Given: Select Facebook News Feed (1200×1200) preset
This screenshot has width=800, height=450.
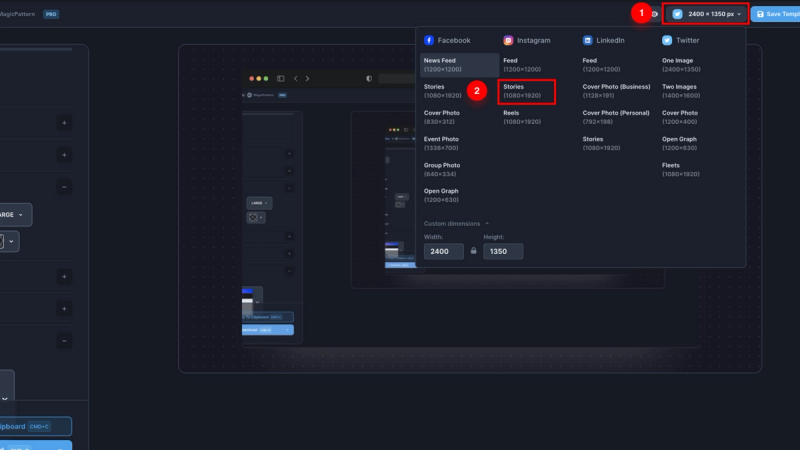Looking at the screenshot, I should pos(459,65).
